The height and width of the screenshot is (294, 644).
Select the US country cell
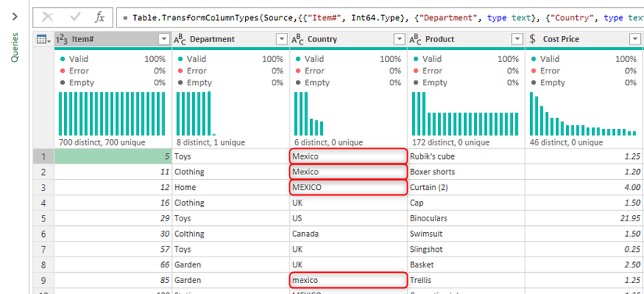pos(348,218)
